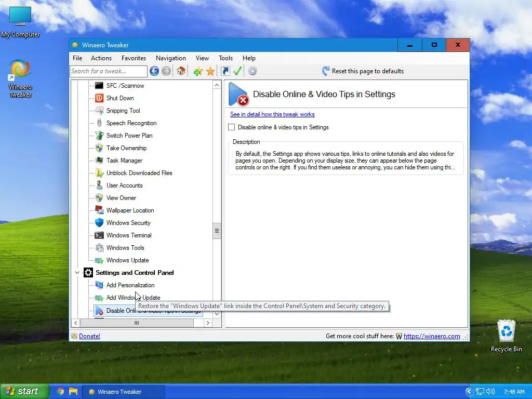Click the User Accounts person icon
Viewport: 532px width, 399px height.
pos(99,185)
